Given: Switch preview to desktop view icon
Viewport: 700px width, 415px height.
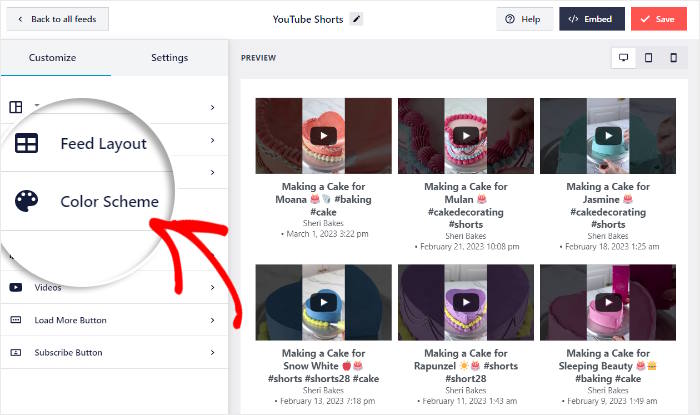Looking at the screenshot, I should pos(623,58).
